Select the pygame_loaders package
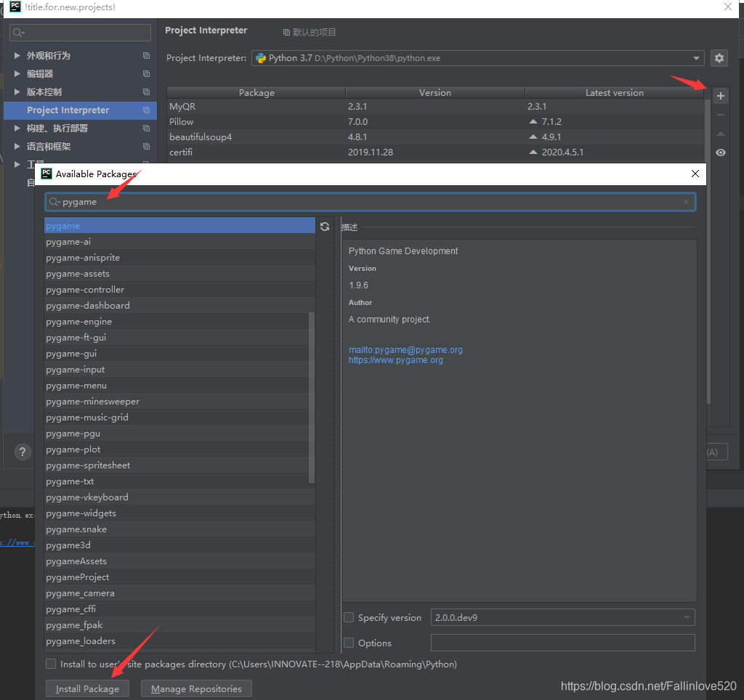 (x=180, y=641)
